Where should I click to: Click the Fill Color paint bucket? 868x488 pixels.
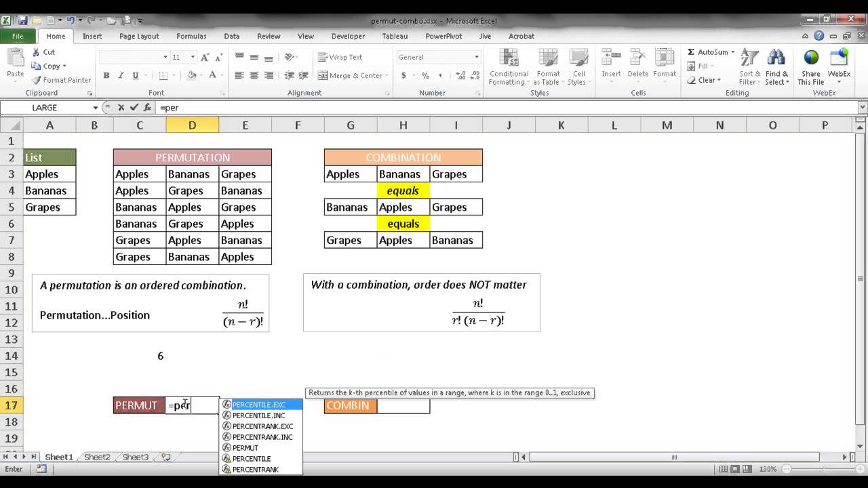(192, 76)
